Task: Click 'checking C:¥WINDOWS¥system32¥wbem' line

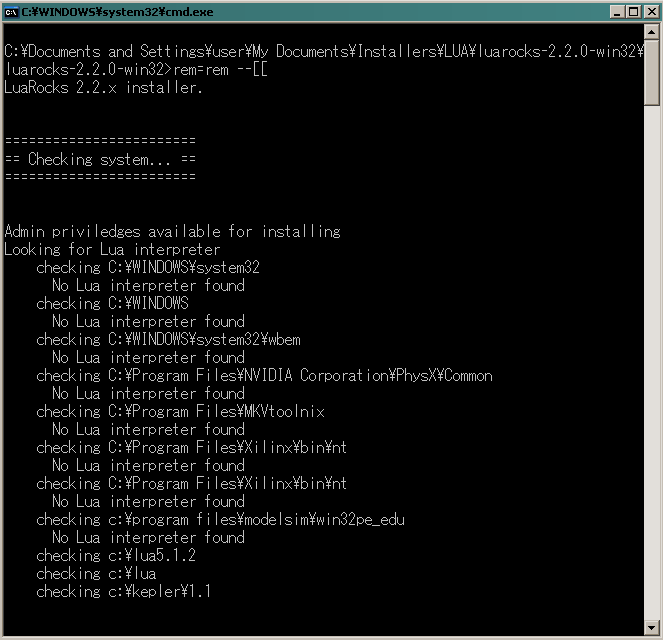Action: 168,339
